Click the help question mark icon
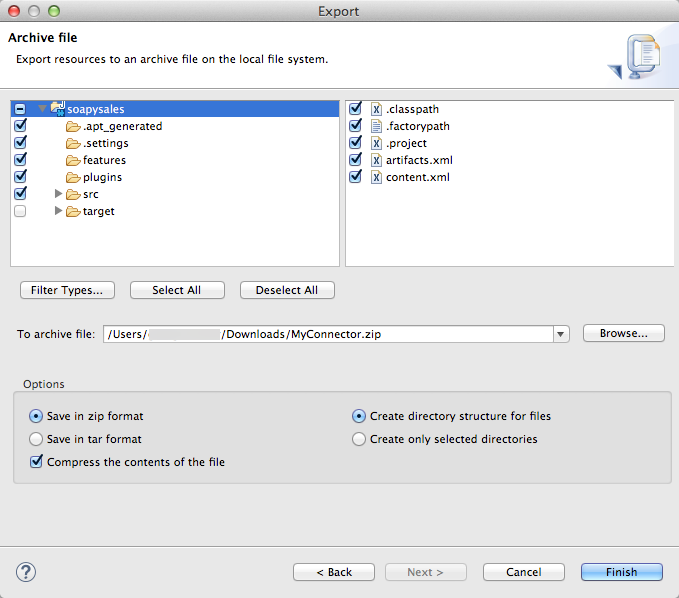The height and width of the screenshot is (598, 679). click(x=26, y=572)
